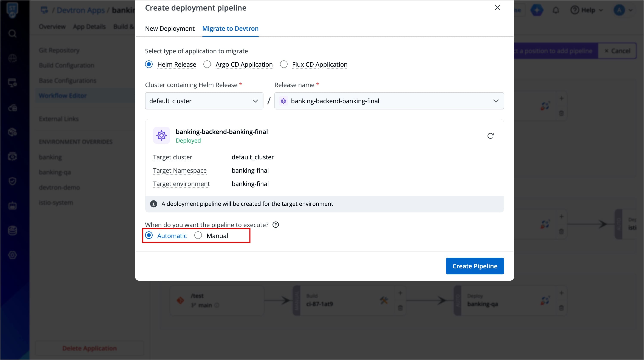The image size is (644, 360).
Task: Click the notification bell icon
Action: coord(556,10)
